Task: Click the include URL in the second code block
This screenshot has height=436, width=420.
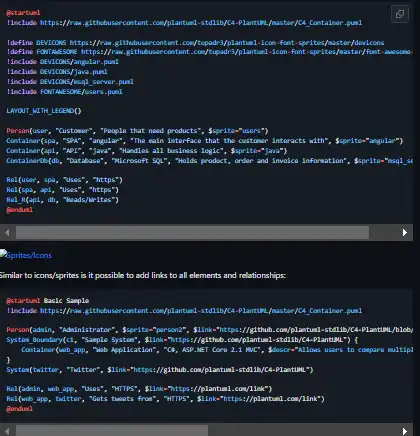Action: click(201, 311)
